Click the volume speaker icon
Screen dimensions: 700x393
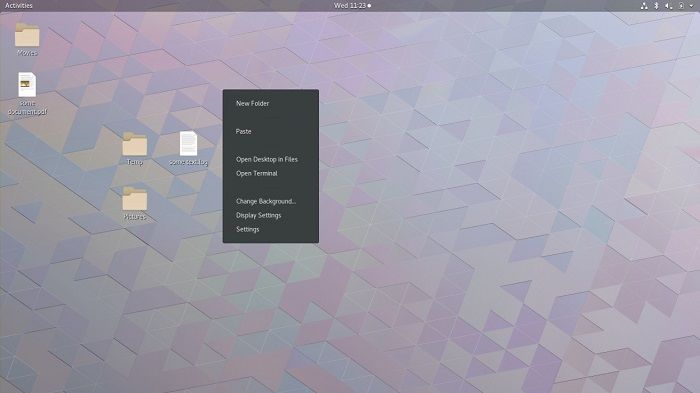pyautogui.click(x=668, y=6)
